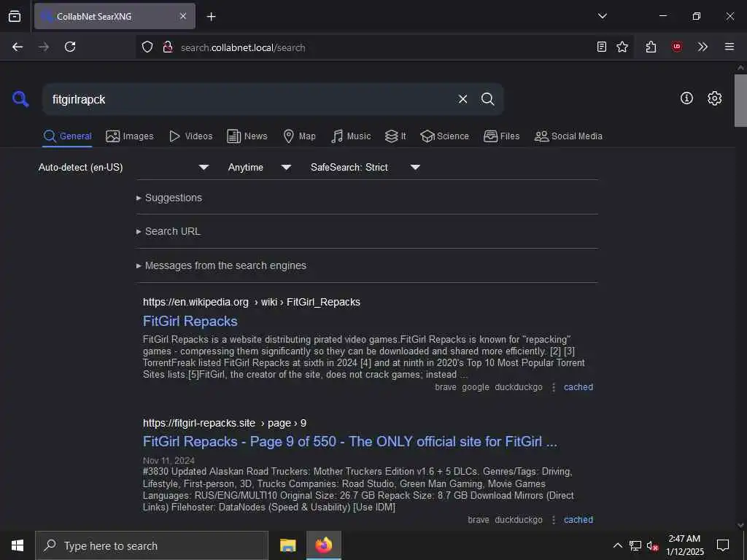Open the Firefox tab list button
Image resolution: width=747 pixels, height=560 pixels.
(15, 16)
